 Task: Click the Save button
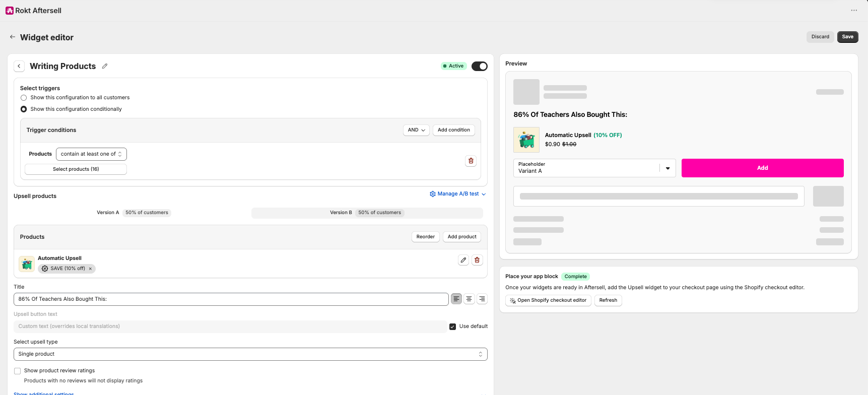point(848,37)
